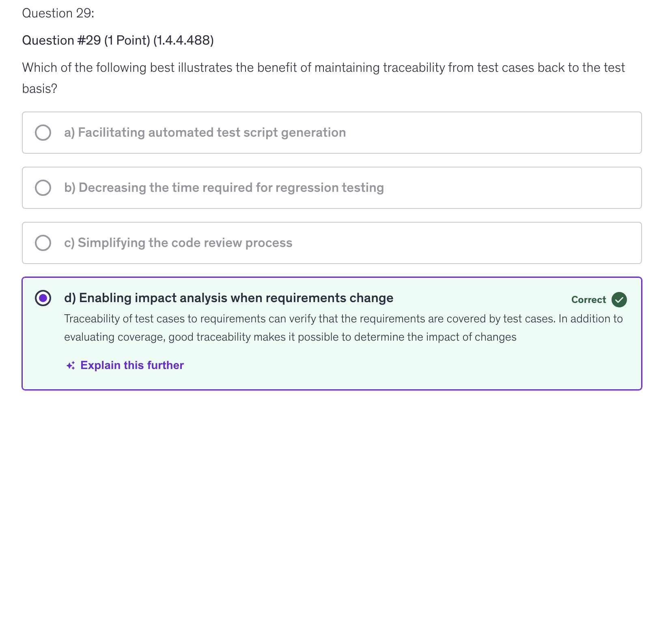Select radio button for option c
The width and height of the screenshot is (672, 618).
click(x=43, y=243)
